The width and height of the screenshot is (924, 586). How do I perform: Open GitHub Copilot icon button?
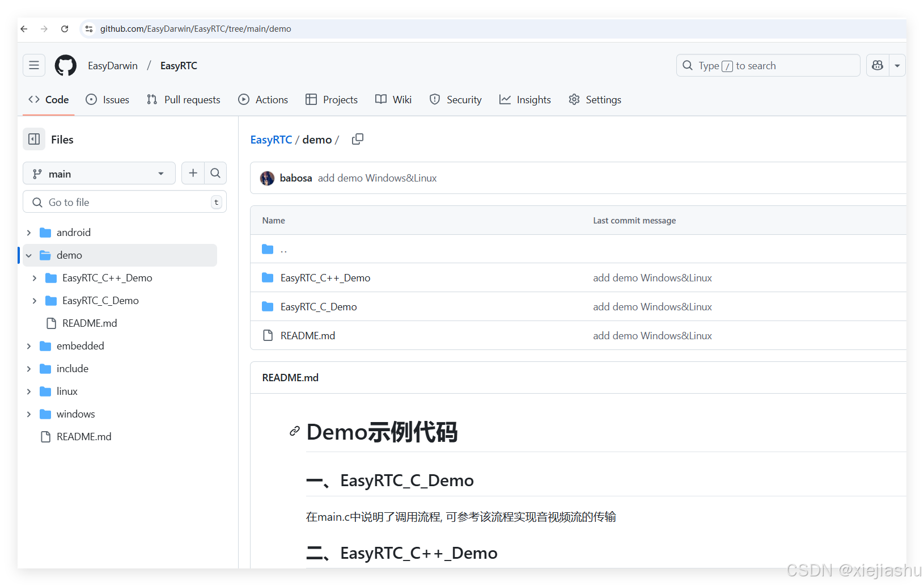pyautogui.click(x=878, y=65)
